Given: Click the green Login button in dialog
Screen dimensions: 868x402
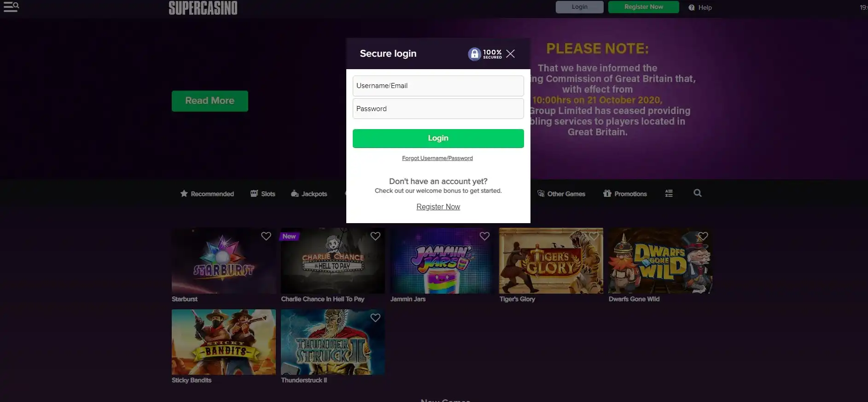Looking at the screenshot, I should [438, 138].
